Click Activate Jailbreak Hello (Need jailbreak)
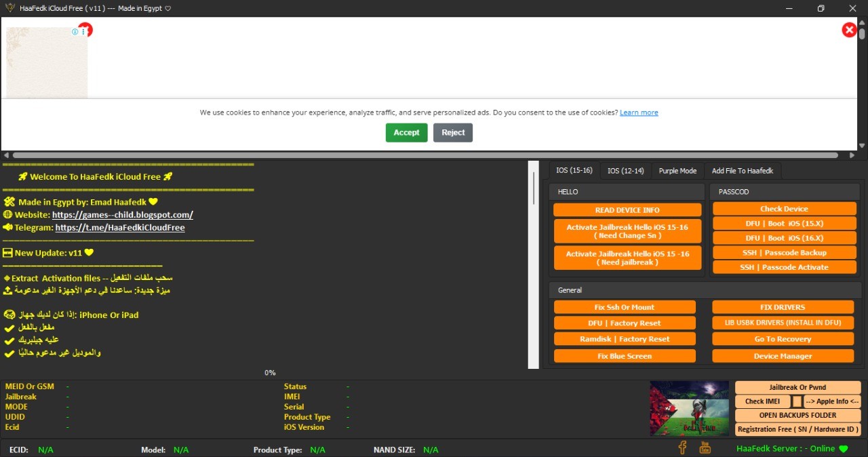 627,258
